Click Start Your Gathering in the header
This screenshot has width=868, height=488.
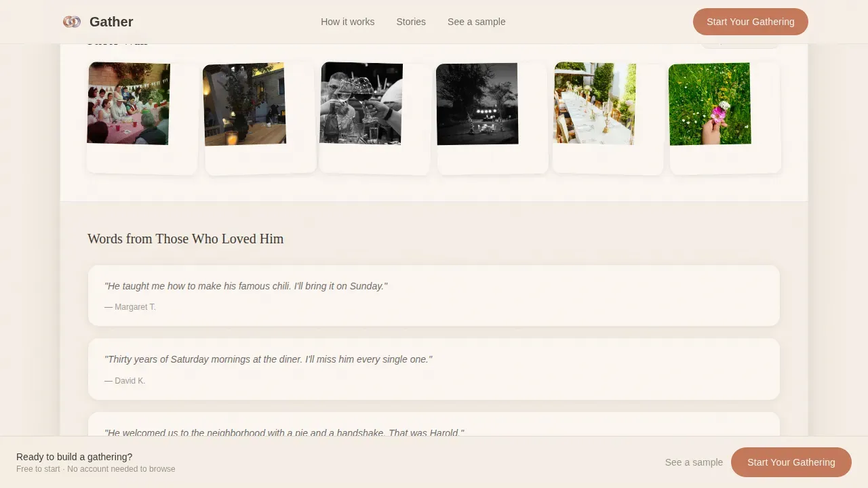[x=751, y=22]
